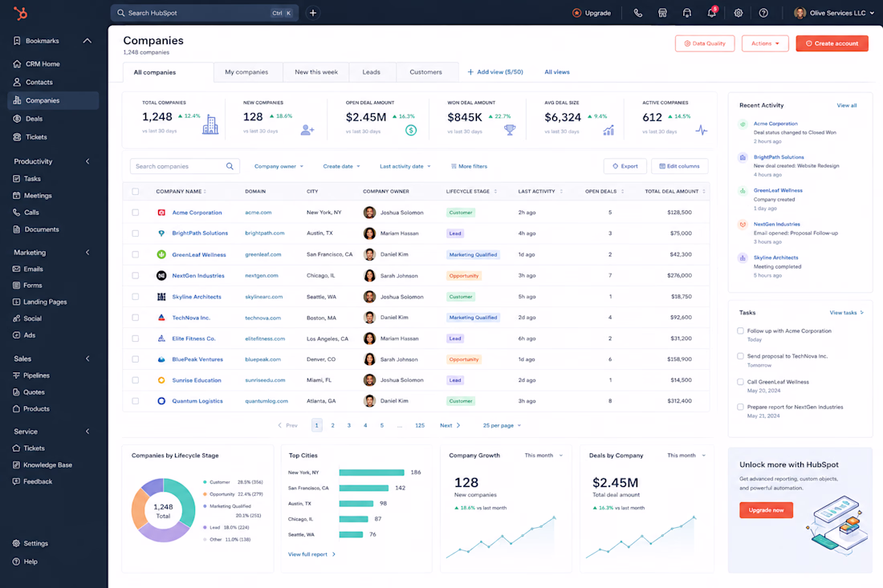The width and height of the screenshot is (883, 588).
Task: Open the Actions dropdown
Action: click(765, 43)
